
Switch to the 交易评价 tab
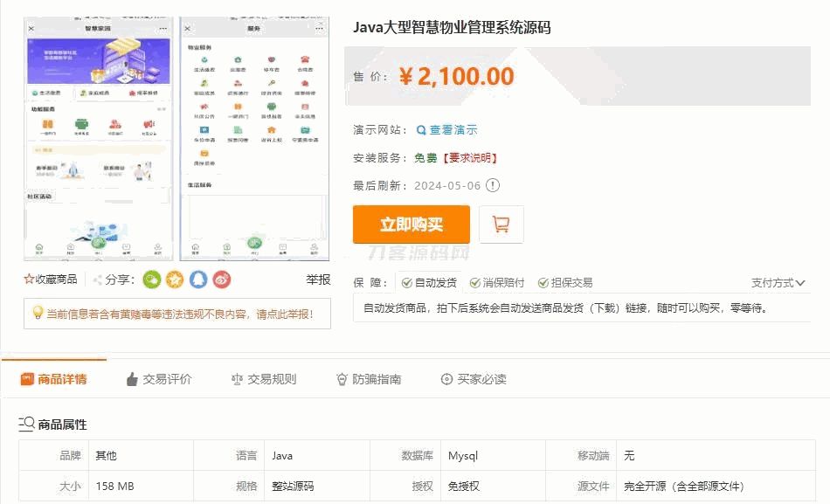click(x=158, y=379)
